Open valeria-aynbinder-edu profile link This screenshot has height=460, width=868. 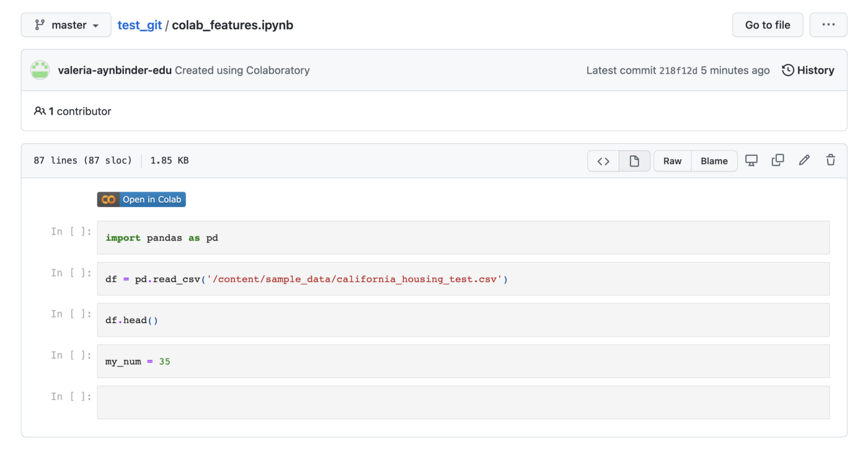[115, 70]
